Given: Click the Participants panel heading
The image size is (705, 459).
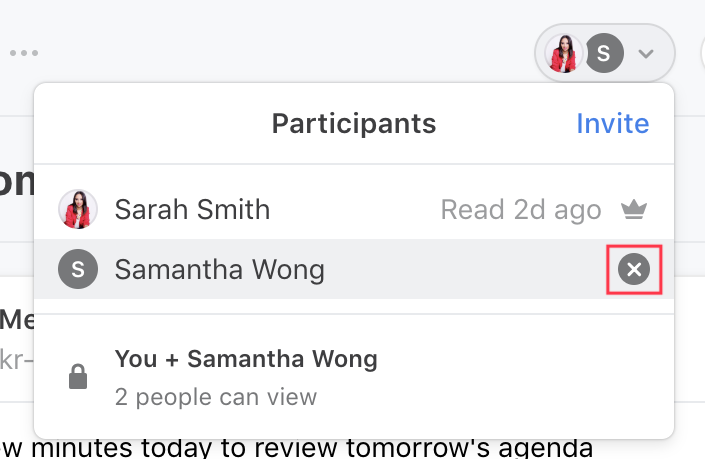Looking at the screenshot, I should coord(354,123).
